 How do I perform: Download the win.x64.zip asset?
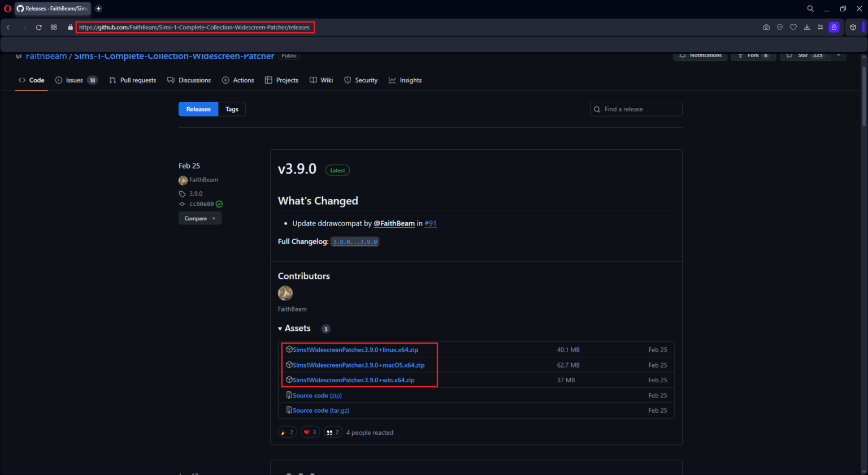[353, 380]
